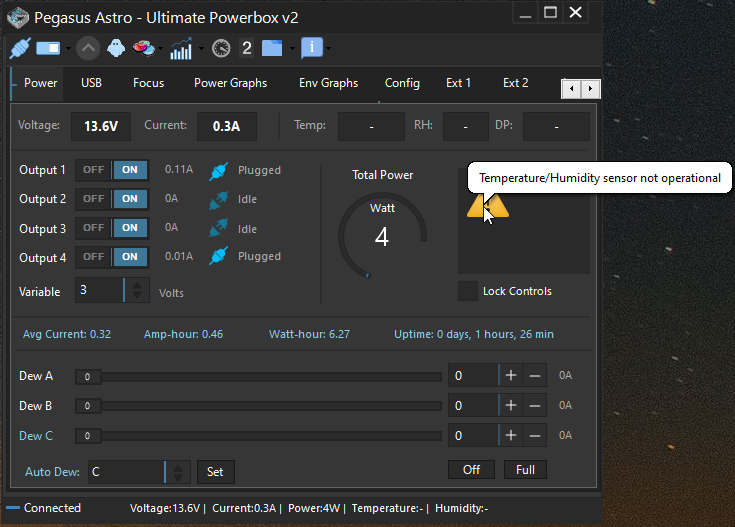
Task: Click the 'Uptime: 0 days, 1 hours, 26 min' text
Action: pos(473,334)
